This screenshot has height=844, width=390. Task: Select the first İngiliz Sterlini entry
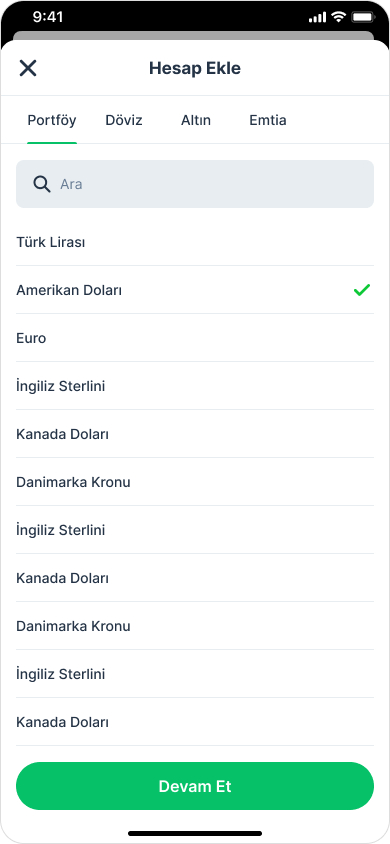195,386
